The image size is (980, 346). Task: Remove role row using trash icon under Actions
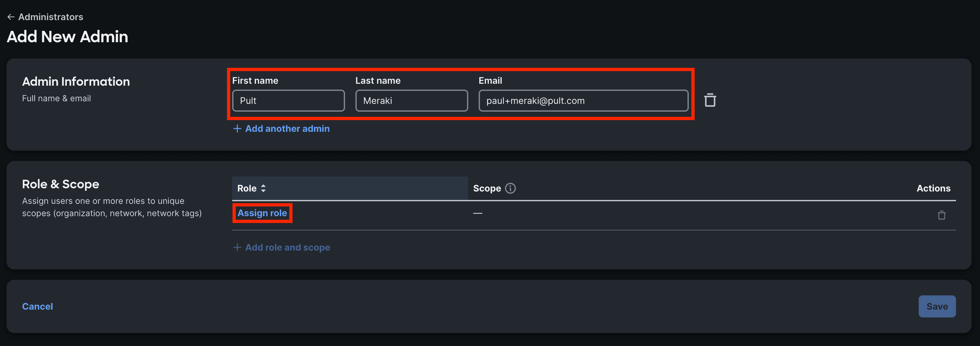tap(942, 215)
